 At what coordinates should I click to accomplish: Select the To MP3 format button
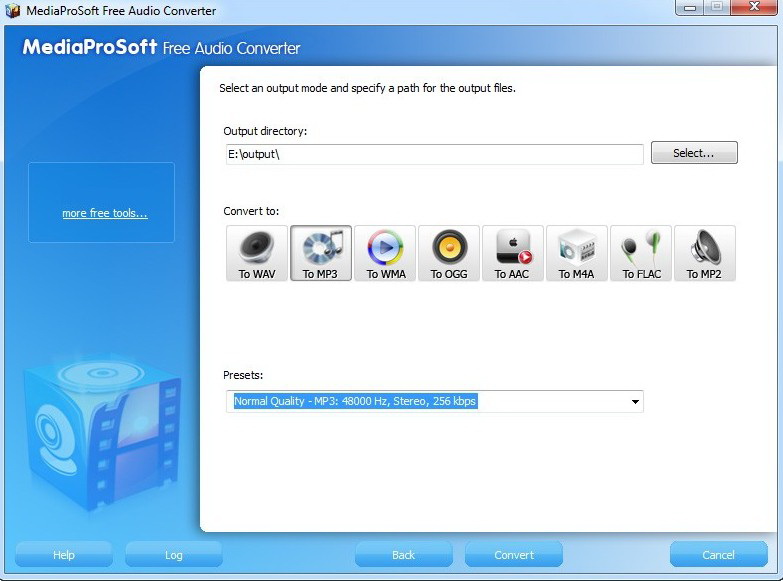point(321,253)
